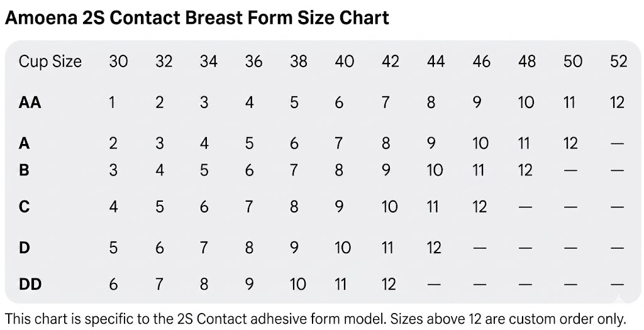The width and height of the screenshot is (644, 330).
Task: Click the band size 42 column header
Action: [390, 62]
